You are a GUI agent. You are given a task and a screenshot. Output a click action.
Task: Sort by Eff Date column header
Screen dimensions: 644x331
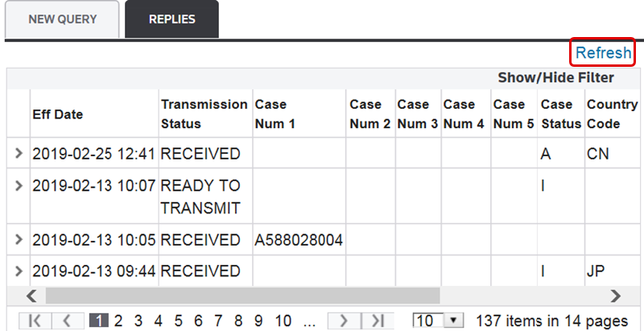point(57,114)
